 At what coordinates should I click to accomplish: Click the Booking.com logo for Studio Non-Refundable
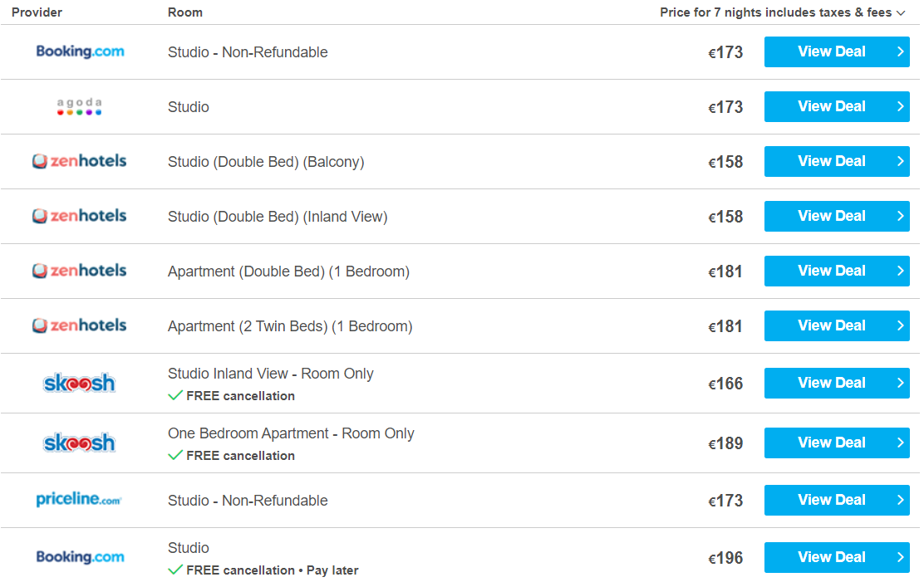(80, 51)
